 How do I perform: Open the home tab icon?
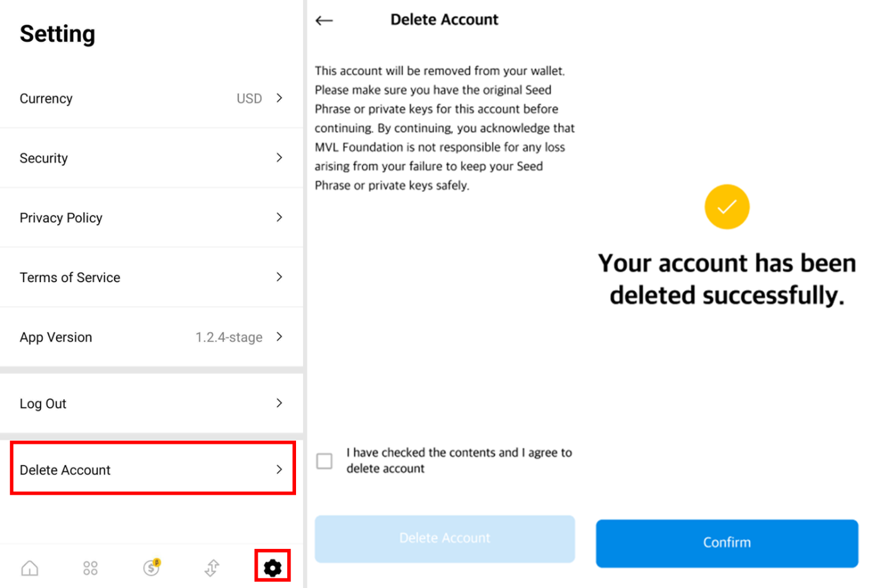[x=30, y=568]
